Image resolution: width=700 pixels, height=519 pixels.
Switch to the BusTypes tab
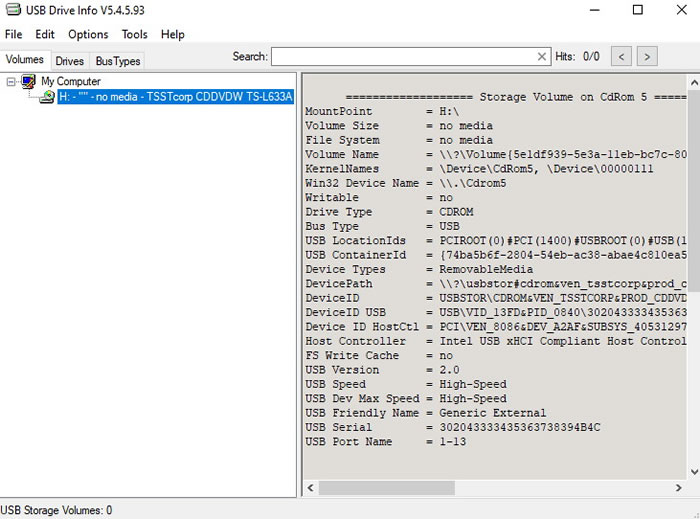click(x=118, y=61)
